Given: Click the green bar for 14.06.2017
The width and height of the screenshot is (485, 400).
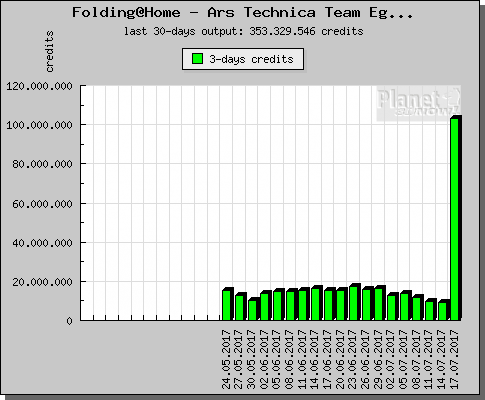Looking at the screenshot, I should click(x=315, y=304).
